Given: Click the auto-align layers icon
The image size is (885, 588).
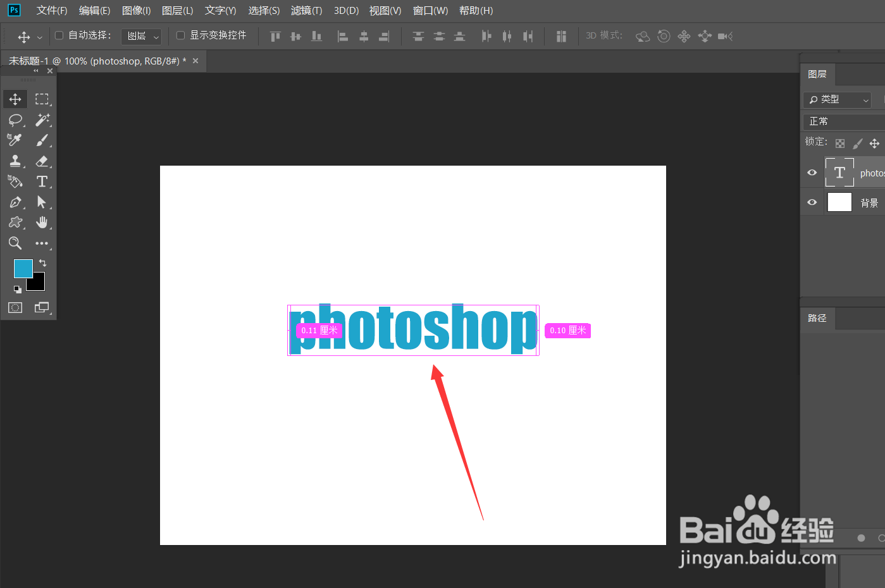Looking at the screenshot, I should click(x=561, y=36).
